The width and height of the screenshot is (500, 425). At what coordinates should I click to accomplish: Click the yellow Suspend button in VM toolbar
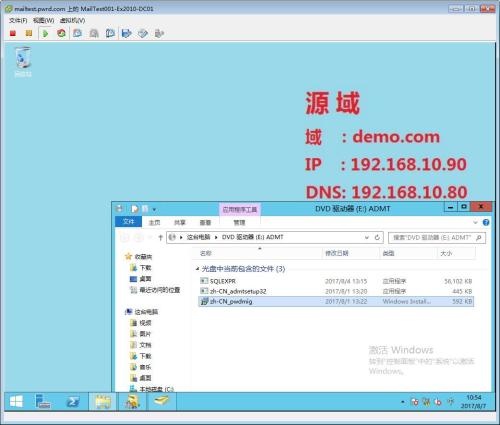tap(29, 33)
